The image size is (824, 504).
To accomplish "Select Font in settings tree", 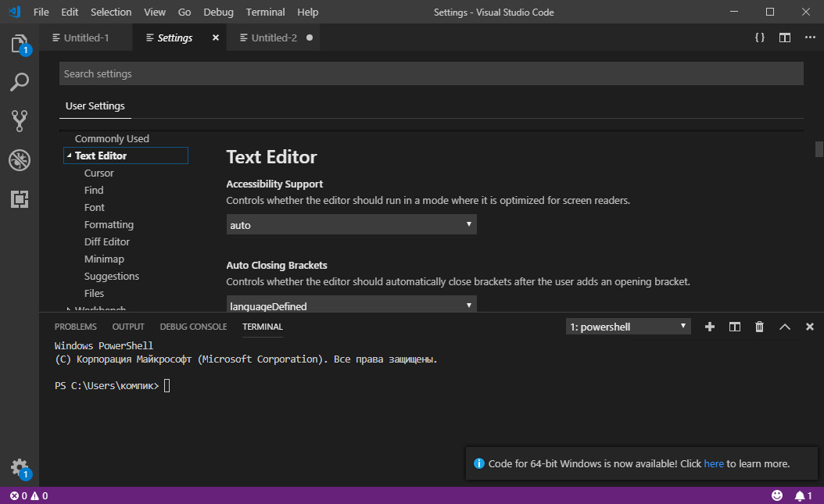I will coord(94,207).
